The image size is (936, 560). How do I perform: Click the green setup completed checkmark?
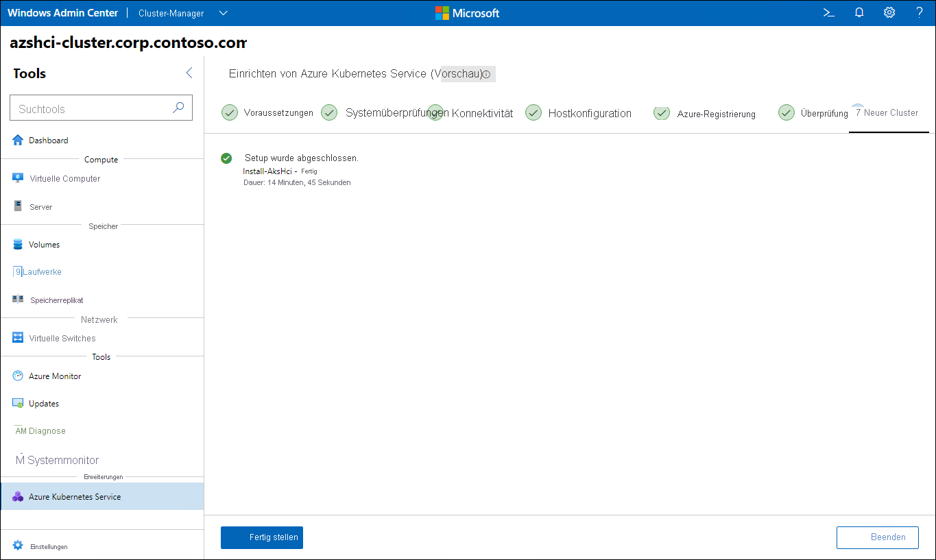pyautogui.click(x=226, y=158)
